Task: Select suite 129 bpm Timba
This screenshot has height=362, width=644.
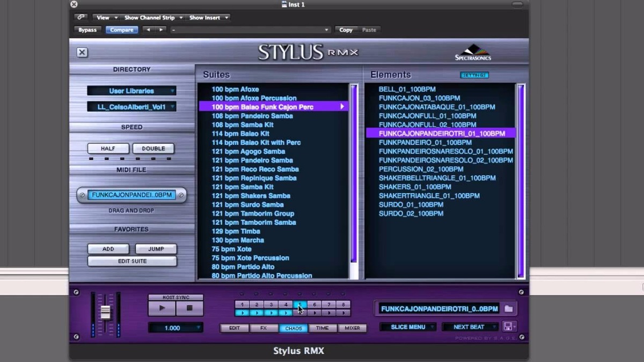Action: [x=236, y=231]
